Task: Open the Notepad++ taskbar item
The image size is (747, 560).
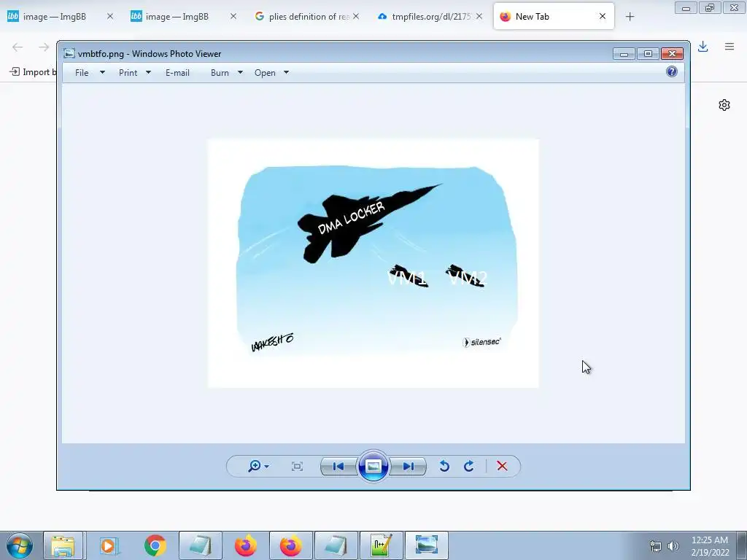Action: 382,545
